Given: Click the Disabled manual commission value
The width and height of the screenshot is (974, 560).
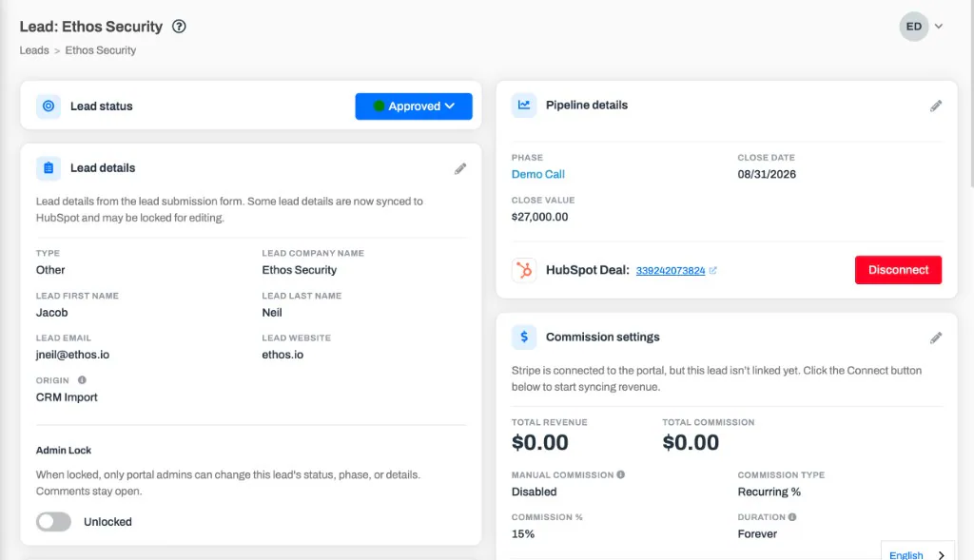Looking at the screenshot, I should click(x=535, y=492).
